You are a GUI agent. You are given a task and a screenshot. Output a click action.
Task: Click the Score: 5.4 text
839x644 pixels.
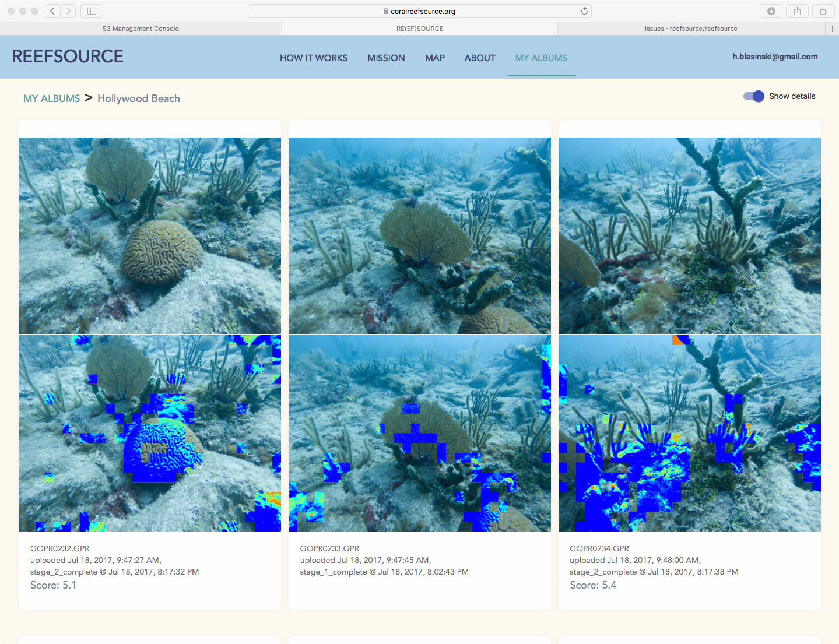(x=593, y=585)
